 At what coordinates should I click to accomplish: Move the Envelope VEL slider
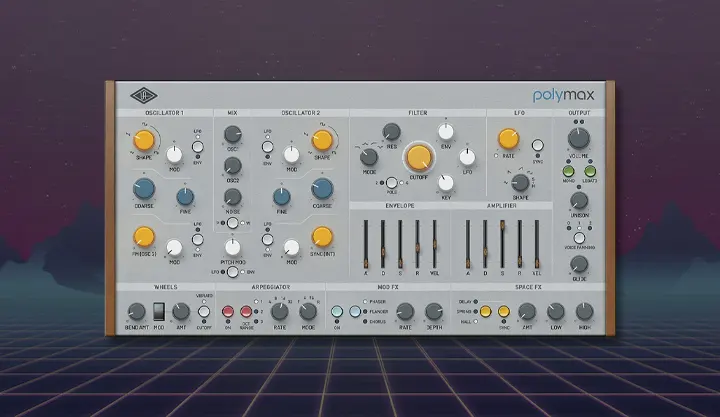coord(434,244)
